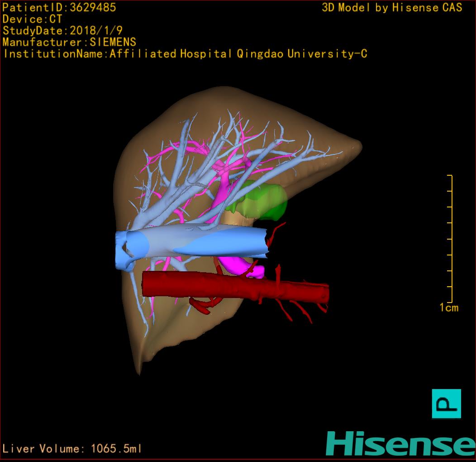Click the InstitutionName Affiliated Hospital text
The height and width of the screenshot is (462, 476).
click(x=185, y=54)
